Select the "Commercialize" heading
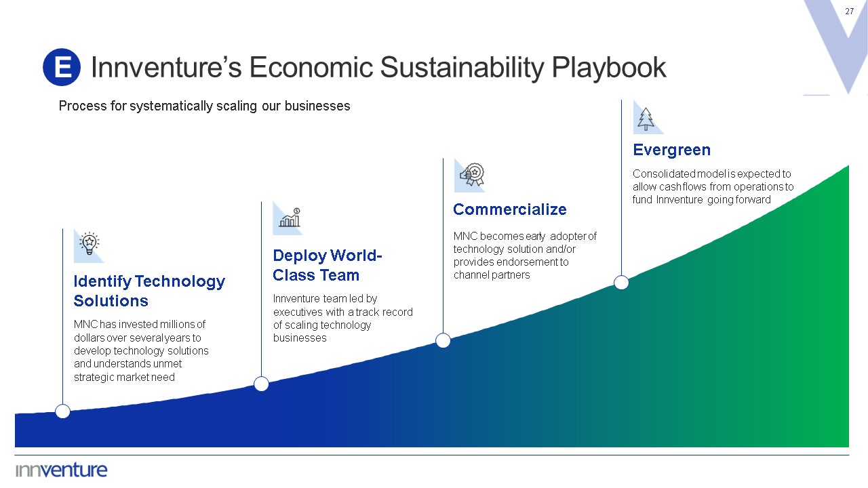This screenshot has height=488, width=868. [x=510, y=209]
